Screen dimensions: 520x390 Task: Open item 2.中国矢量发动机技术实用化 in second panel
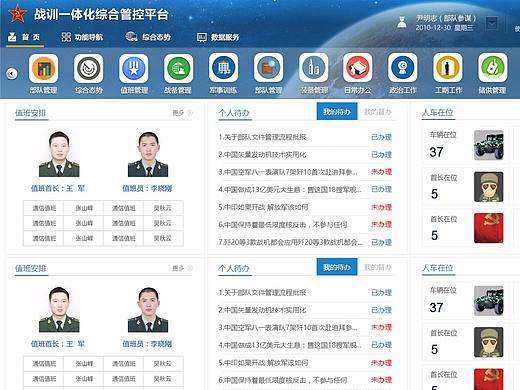click(x=262, y=310)
